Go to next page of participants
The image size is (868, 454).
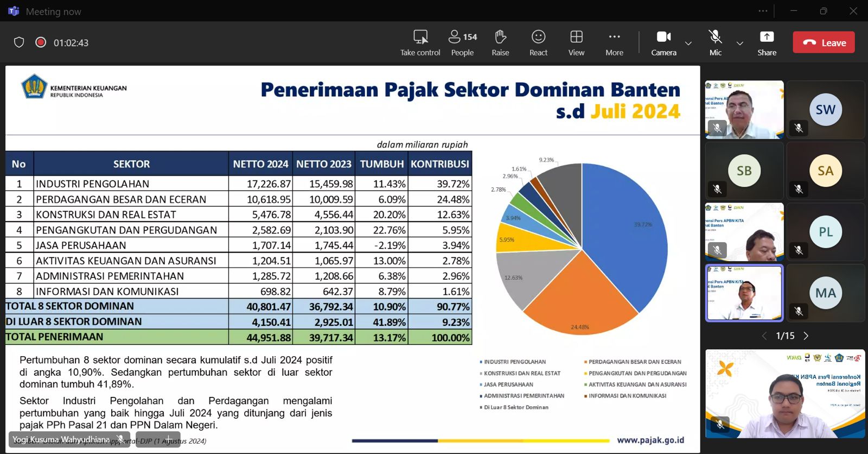point(806,336)
